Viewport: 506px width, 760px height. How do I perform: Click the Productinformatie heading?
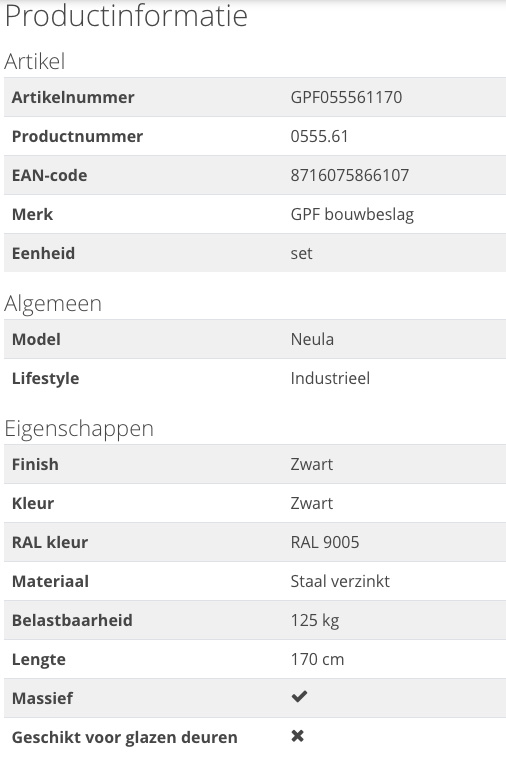click(x=126, y=16)
